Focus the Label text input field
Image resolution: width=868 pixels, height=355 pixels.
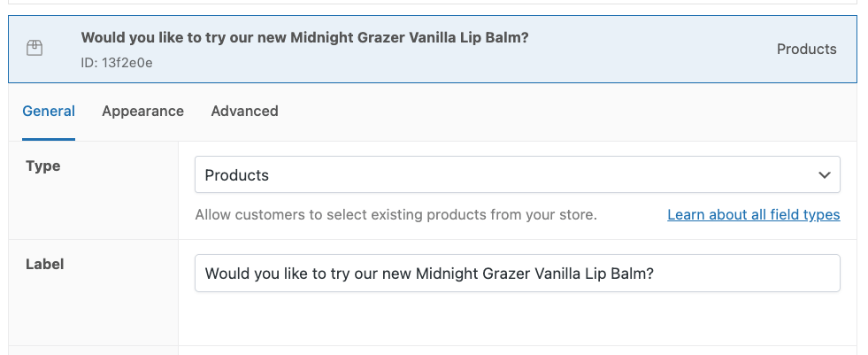[517, 273]
